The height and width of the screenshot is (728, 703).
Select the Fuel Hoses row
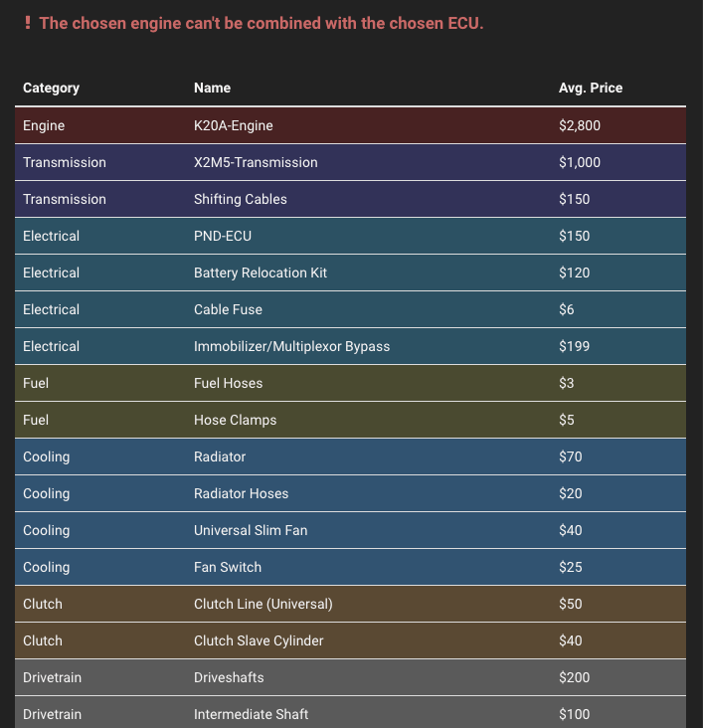pos(350,383)
